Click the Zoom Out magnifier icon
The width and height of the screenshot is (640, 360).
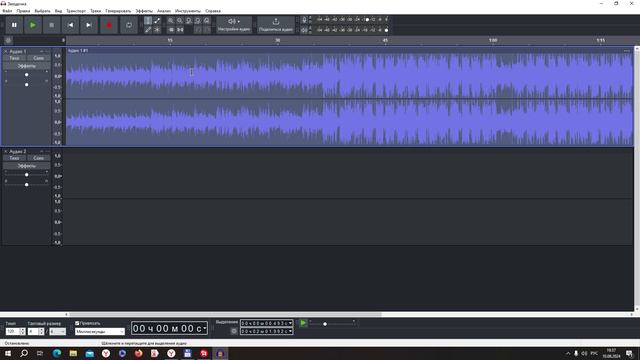[180, 20]
